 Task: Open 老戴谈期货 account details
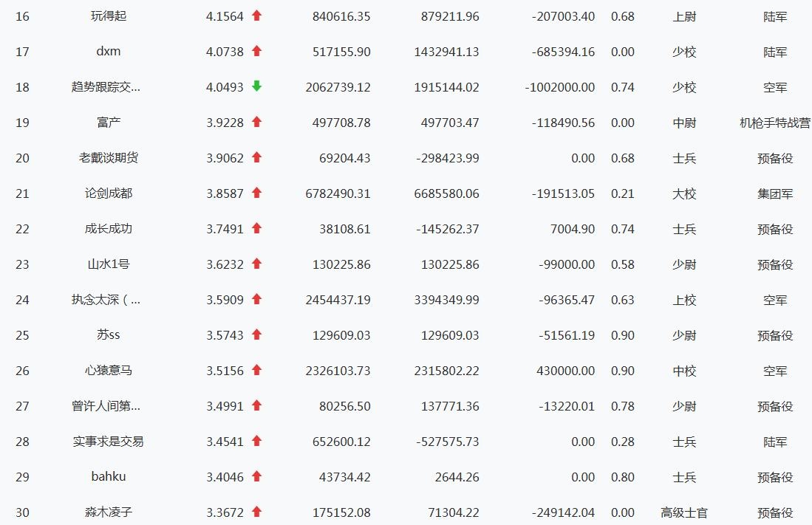[x=109, y=158]
